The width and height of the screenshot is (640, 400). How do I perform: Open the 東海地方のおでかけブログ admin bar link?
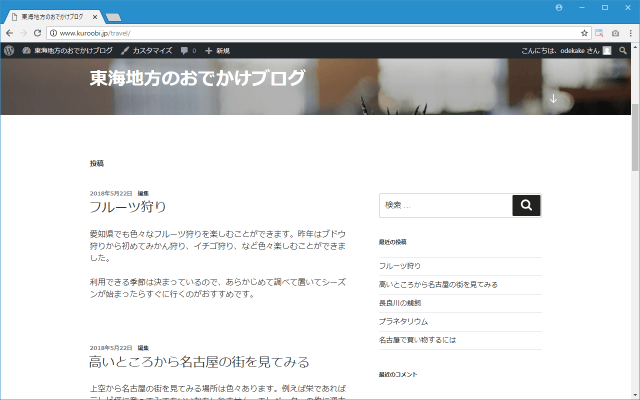point(67,51)
